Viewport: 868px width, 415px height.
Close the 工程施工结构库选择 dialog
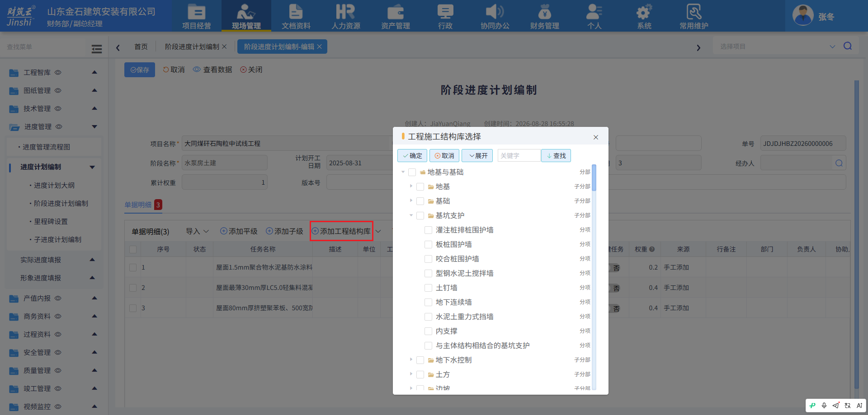click(596, 137)
